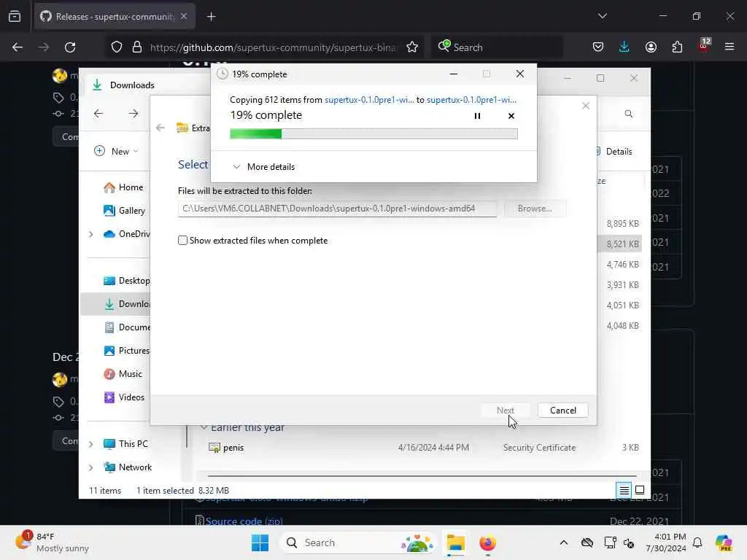
Task: Close the extract wizard dialog
Action: tap(586, 106)
